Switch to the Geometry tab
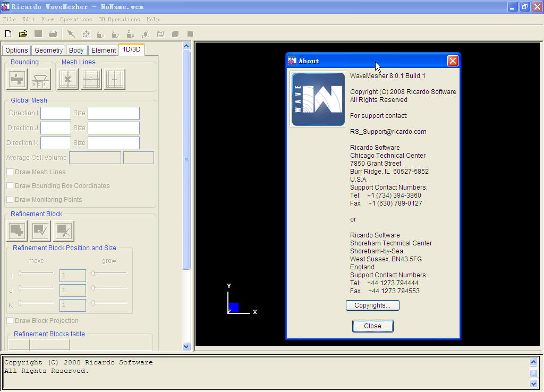Screen dimensions: 544x392 click(x=48, y=50)
